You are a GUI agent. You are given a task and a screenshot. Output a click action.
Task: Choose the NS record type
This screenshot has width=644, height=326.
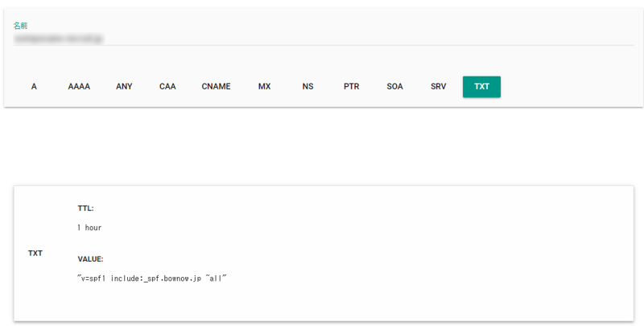coord(308,87)
